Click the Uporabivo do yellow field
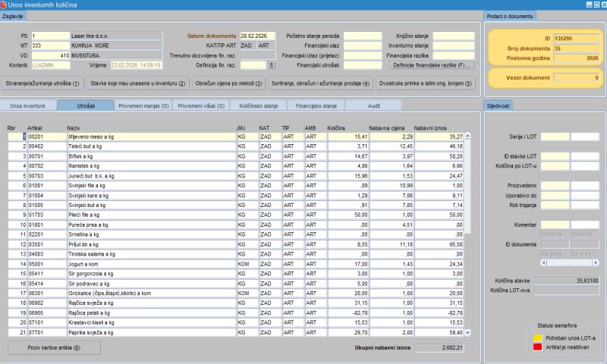This screenshot has width=607, height=364. coord(555,196)
